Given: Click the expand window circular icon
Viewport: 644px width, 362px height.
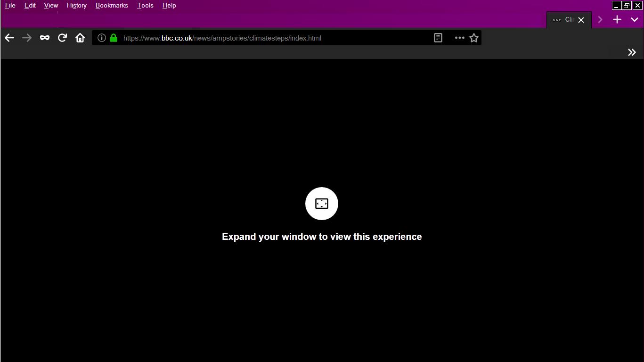Looking at the screenshot, I should [322, 204].
